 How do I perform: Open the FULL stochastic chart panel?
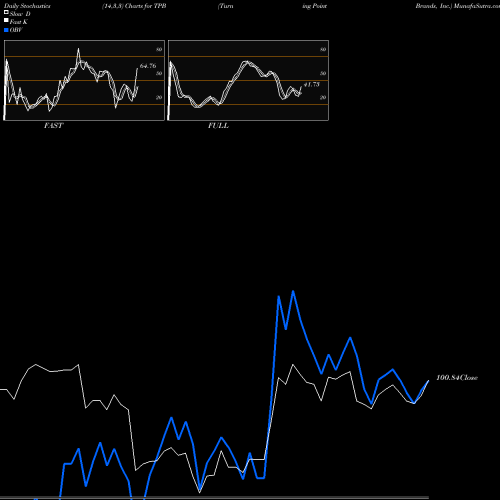tap(248, 80)
